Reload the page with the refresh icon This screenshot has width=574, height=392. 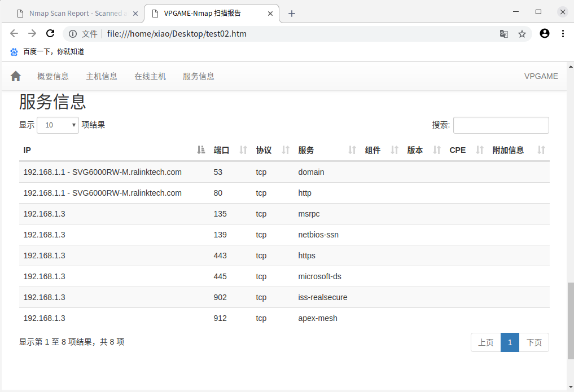(50, 33)
